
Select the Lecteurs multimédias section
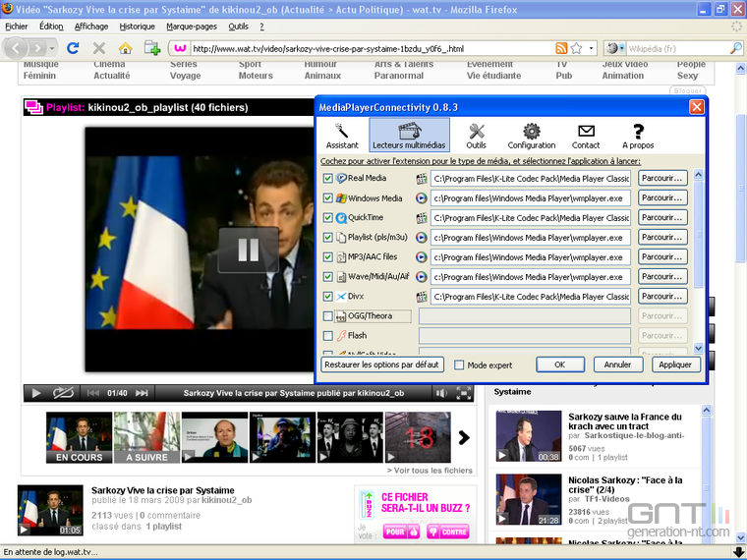tap(409, 136)
